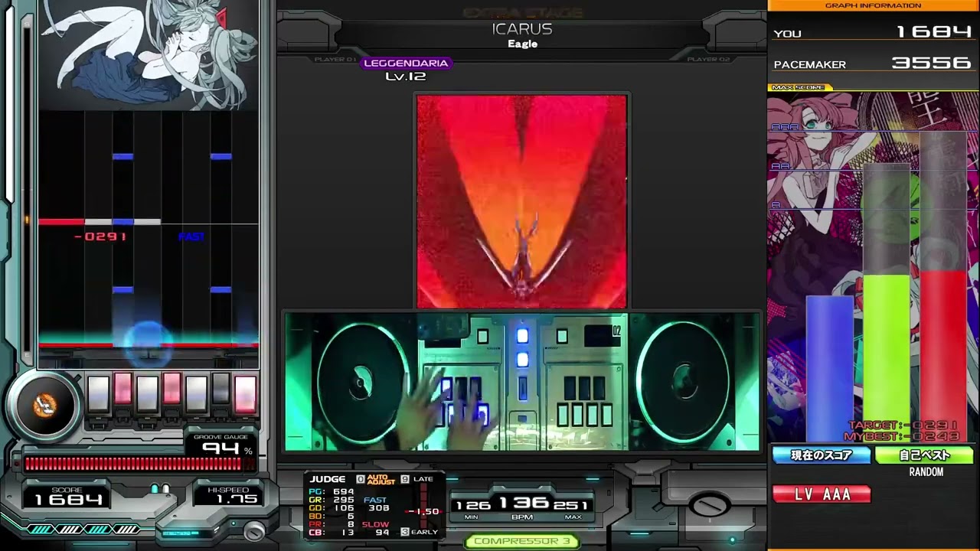The width and height of the screenshot is (980, 551).
Task: Click the JUDGE panel header
Action: (x=328, y=479)
